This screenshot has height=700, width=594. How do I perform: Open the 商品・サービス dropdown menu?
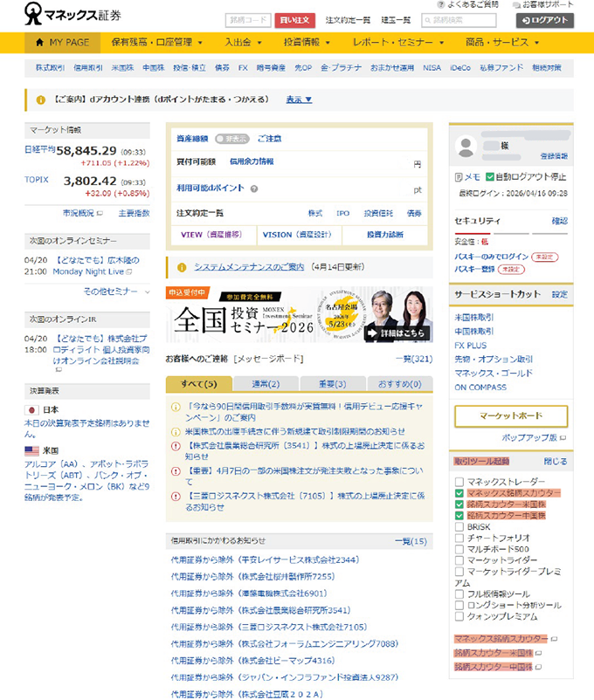(502, 43)
